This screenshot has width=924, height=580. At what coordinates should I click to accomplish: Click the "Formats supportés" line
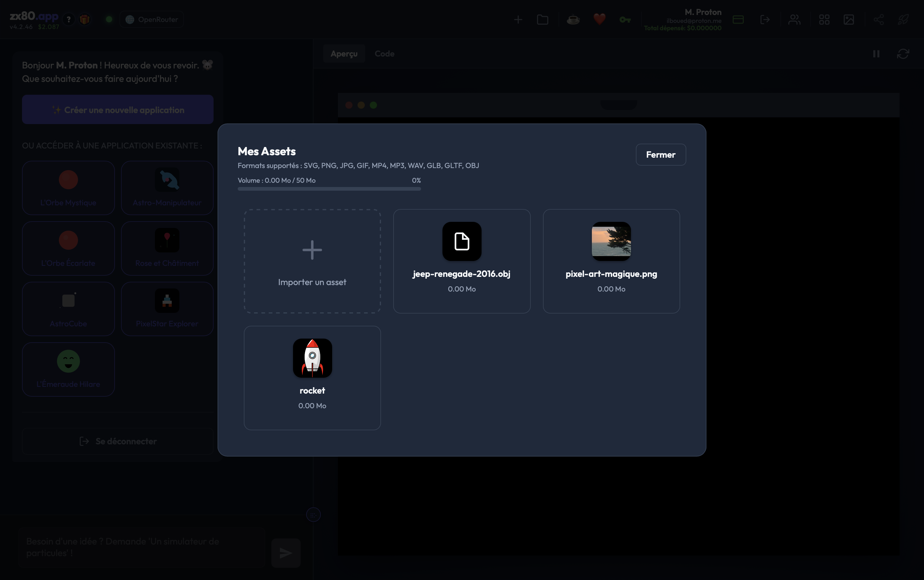pos(358,165)
